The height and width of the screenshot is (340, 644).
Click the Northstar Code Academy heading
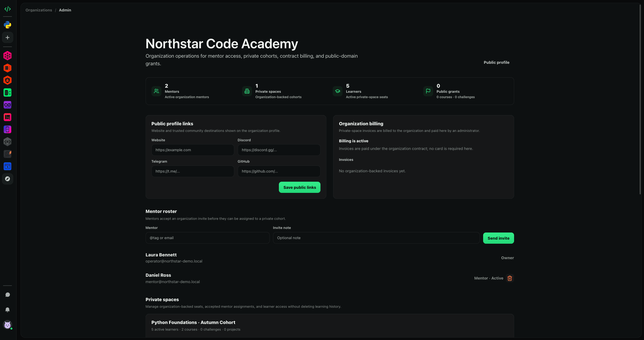(222, 44)
